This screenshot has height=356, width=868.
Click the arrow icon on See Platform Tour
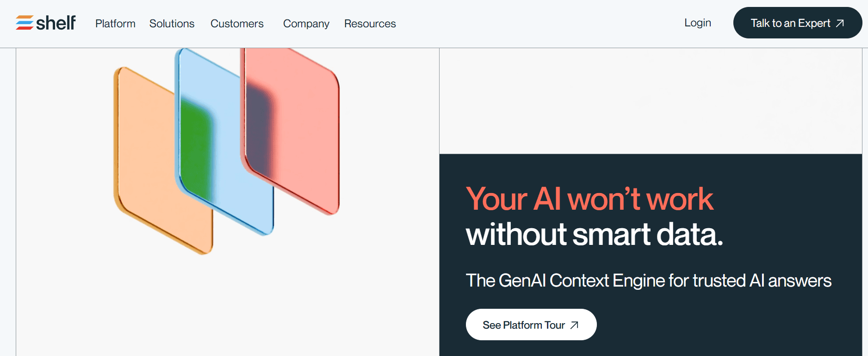click(574, 325)
